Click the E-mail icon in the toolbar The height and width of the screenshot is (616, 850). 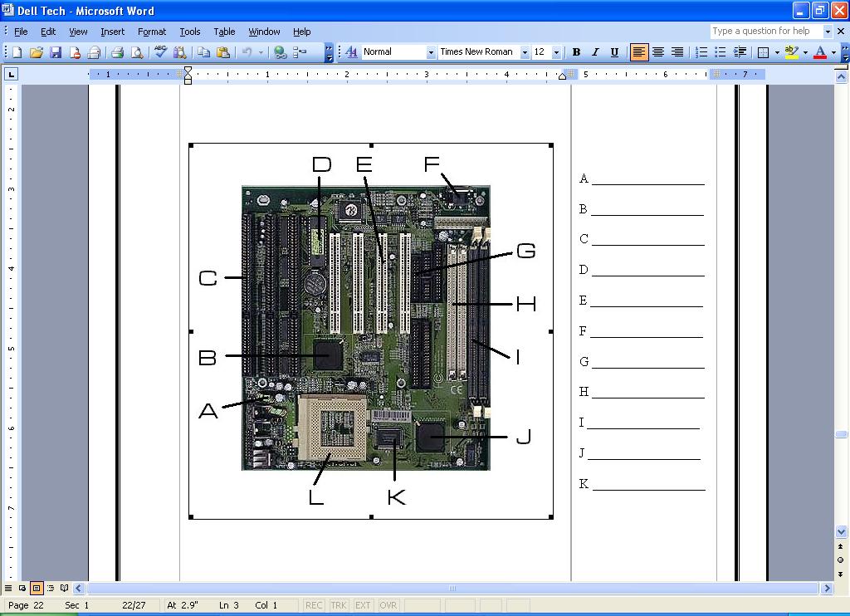[94, 52]
